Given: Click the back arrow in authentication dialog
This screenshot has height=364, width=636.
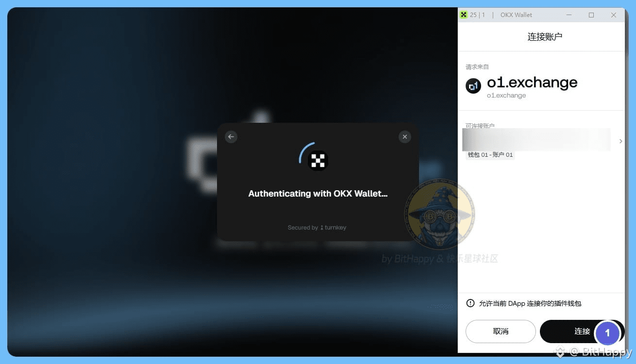Looking at the screenshot, I should 231,137.
